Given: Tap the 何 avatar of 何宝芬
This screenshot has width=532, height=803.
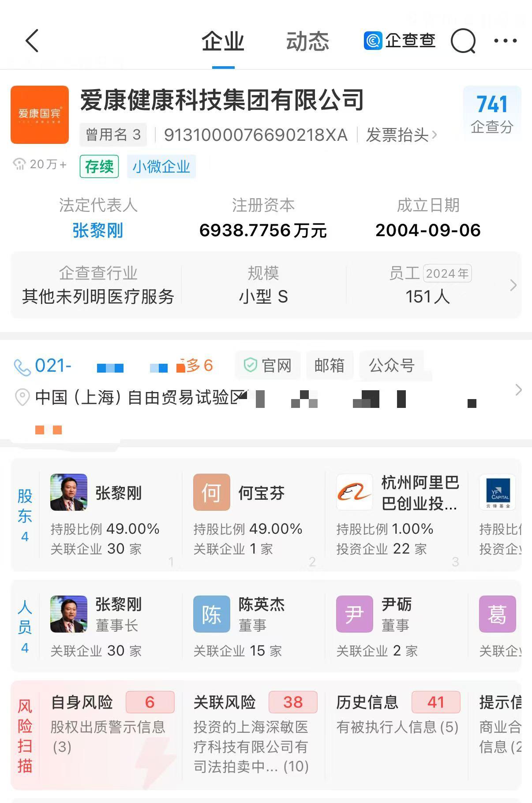Looking at the screenshot, I should (x=212, y=492).
